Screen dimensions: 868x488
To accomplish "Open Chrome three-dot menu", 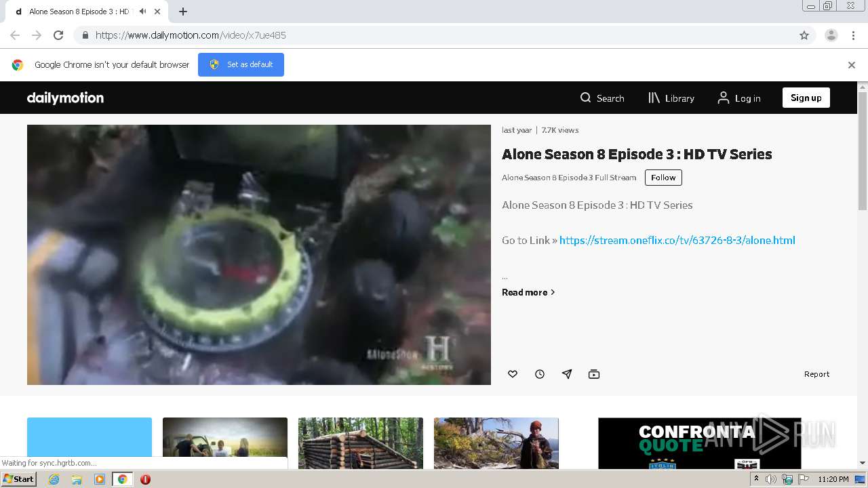I will (x=854, y=35).
